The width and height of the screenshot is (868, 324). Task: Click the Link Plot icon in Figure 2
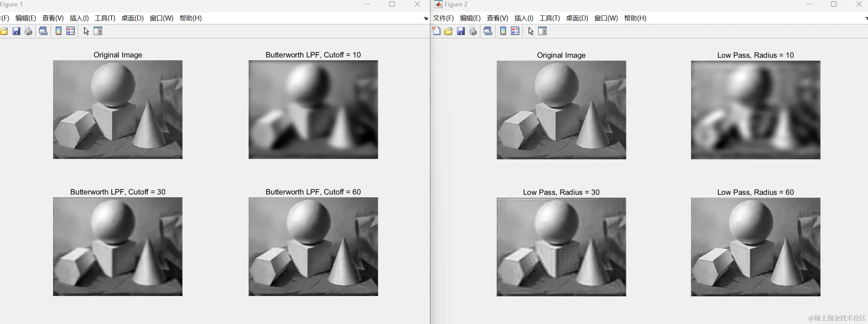click(488, 31)
